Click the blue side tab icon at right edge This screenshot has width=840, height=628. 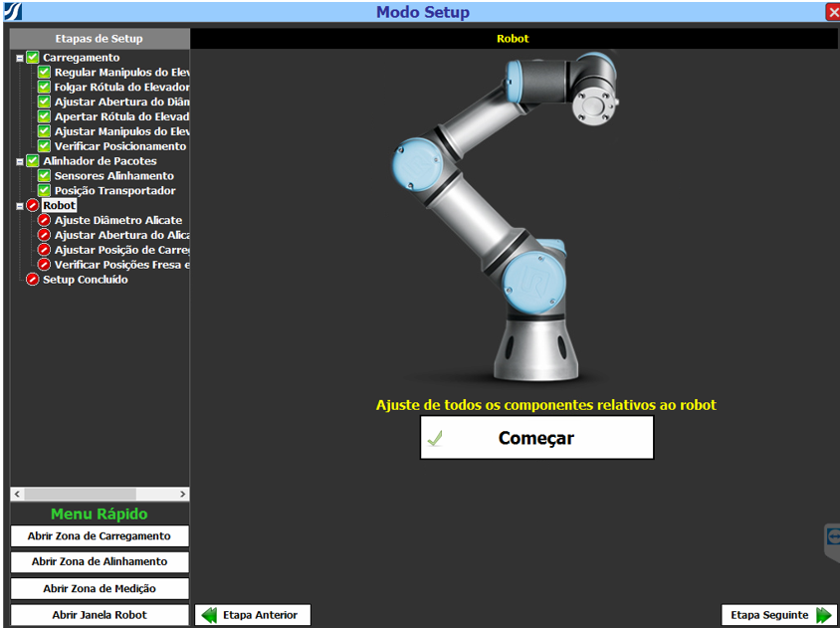(833, 538)
